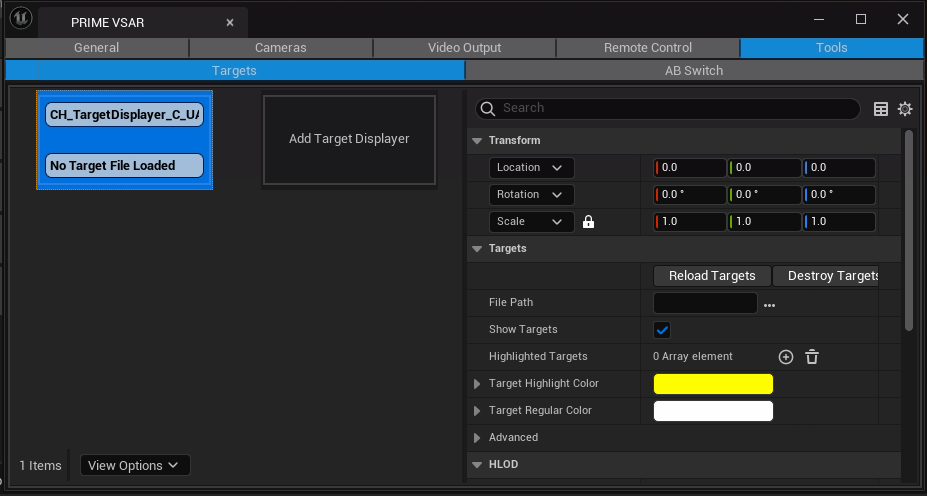Click the Add Target Displayer button
Image resolution: width=927 pixels, height=496 pixels.
349,140
